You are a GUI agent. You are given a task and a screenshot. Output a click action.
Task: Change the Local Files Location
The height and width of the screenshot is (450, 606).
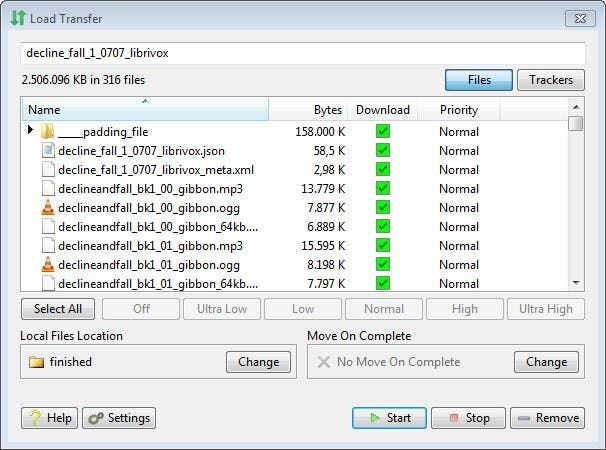[x=259, y=362]
